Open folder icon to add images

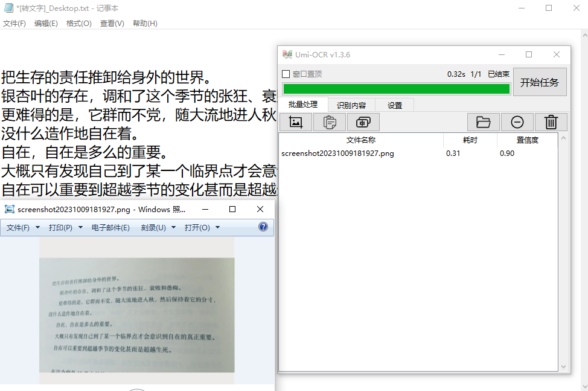pyautogui.click(x=484, y=121)
